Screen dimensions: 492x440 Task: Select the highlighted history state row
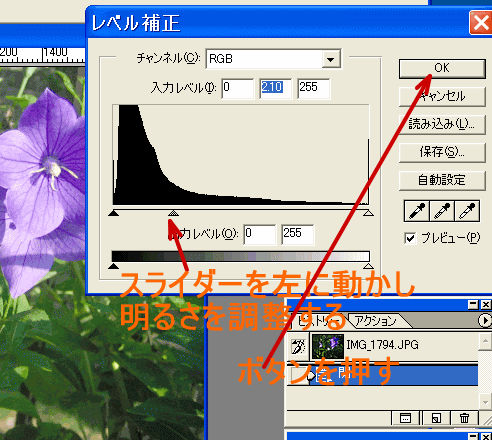(x=382, y=375)
